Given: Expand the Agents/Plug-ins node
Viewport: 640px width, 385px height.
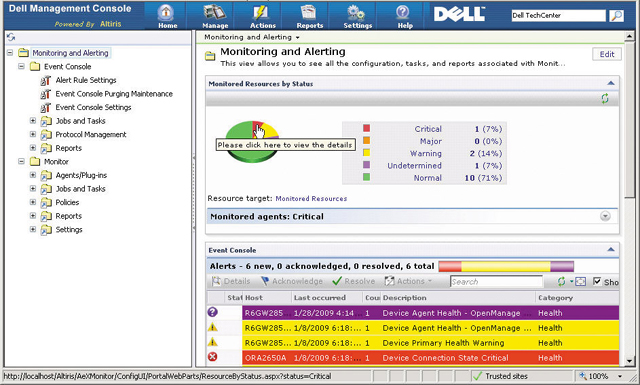Looking at the screenshot, I should point(33,175).
